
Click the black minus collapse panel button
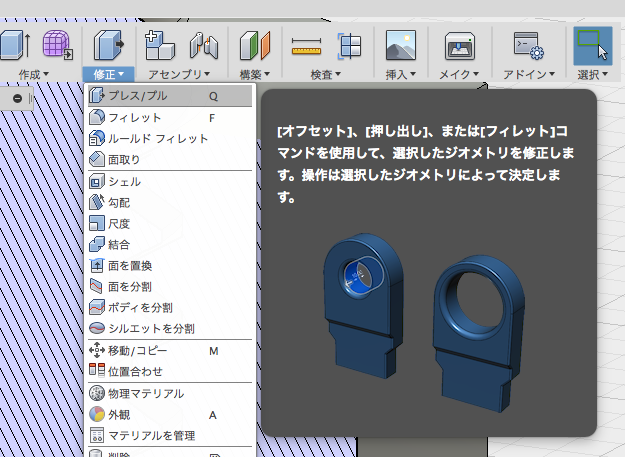pyautogui.click(x=17, y=98)
